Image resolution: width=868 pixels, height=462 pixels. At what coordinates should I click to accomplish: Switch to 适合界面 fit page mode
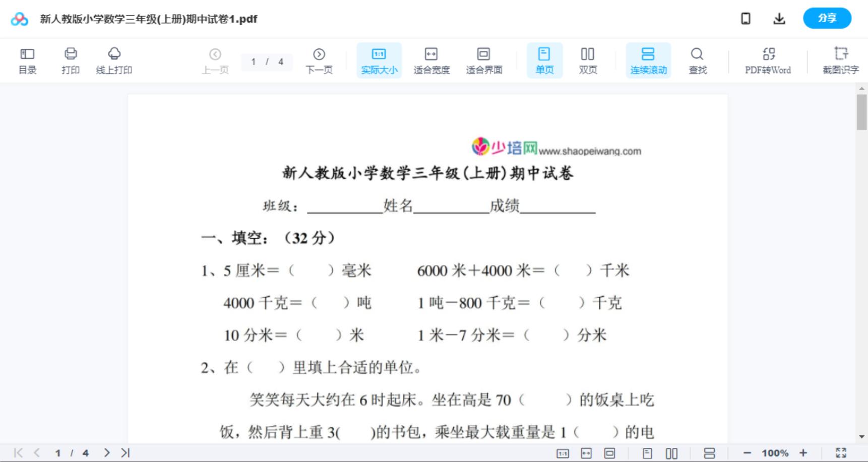point(484,59)
